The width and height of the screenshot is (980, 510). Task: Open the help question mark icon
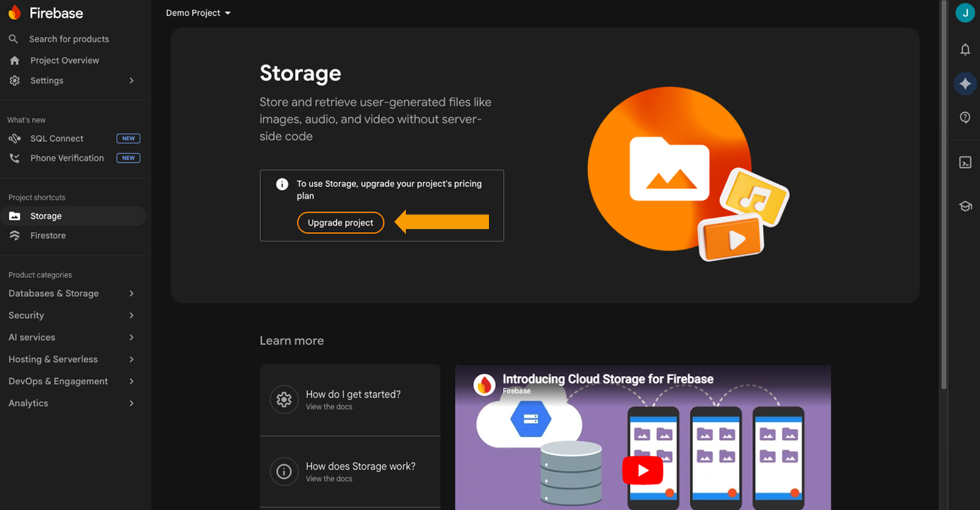965,117
